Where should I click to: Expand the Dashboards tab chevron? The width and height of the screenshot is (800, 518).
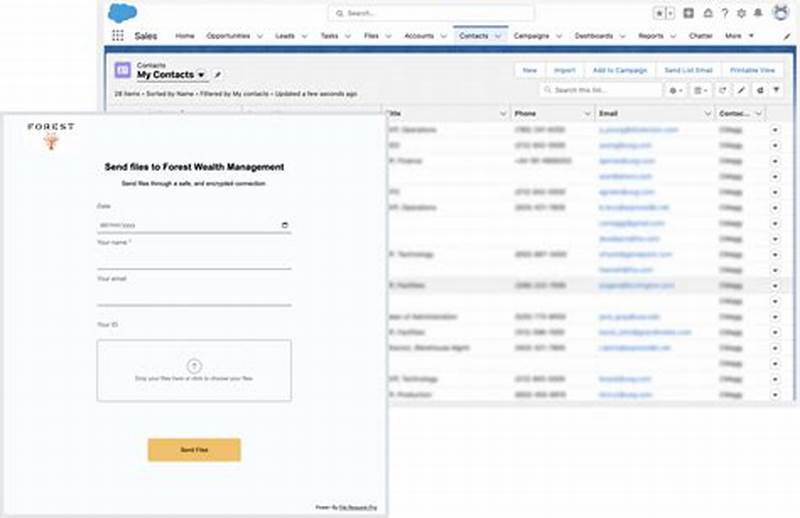pyautogui.click(x=622, y=36)
